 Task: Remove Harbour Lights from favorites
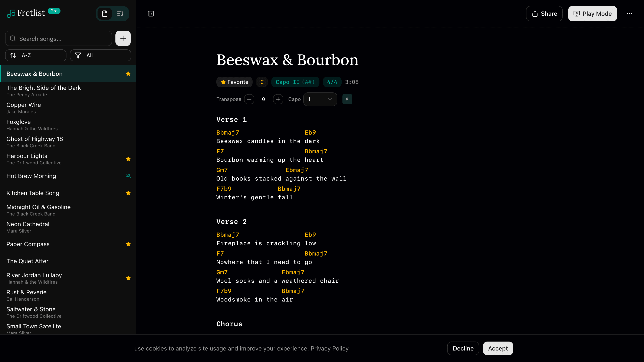point(128,159)
